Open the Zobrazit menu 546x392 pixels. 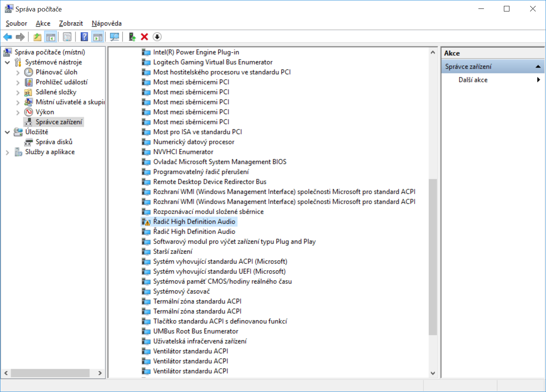71,23
